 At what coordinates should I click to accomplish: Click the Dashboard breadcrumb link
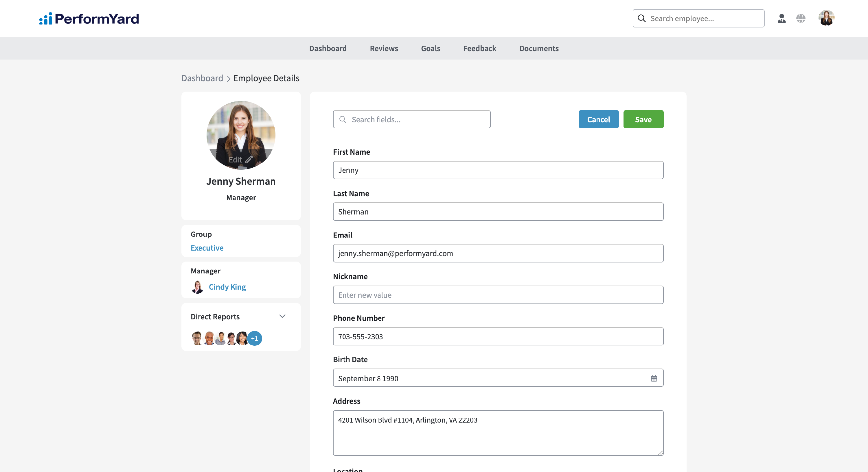202,78
